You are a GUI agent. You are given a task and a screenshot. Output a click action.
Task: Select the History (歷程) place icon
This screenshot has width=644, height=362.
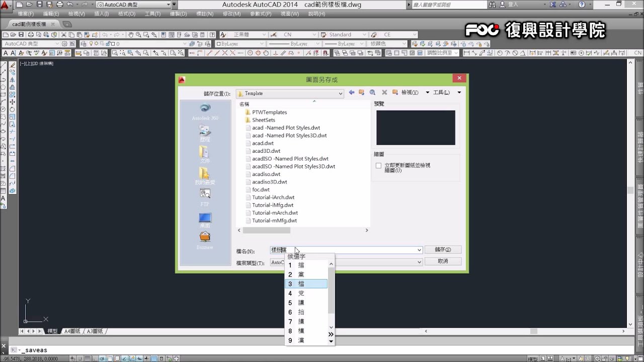(x=205, y=133)
